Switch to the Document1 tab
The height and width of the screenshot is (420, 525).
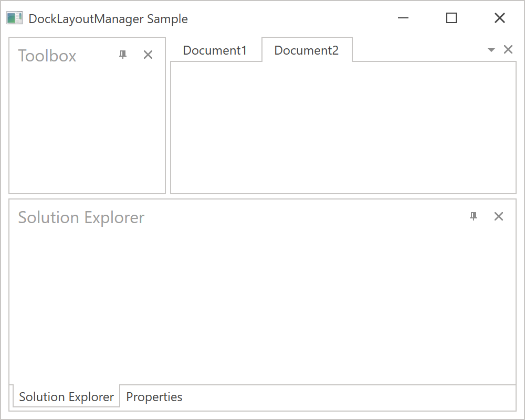coord(215,50)
